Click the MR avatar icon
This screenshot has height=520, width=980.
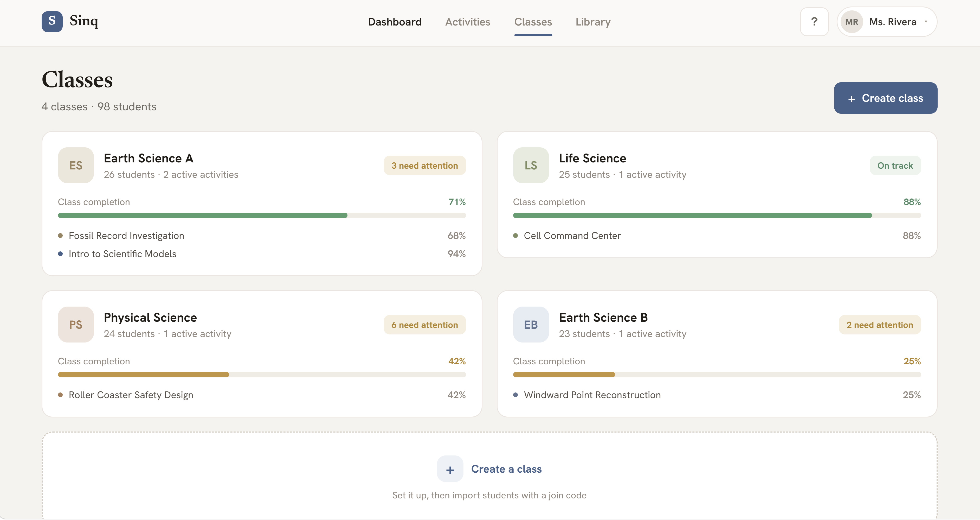(852, 22)
